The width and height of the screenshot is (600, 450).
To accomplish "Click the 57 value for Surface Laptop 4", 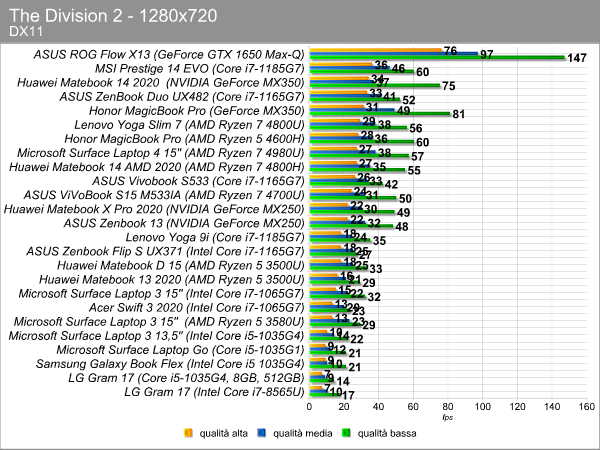I will click(x=417, y=157).
